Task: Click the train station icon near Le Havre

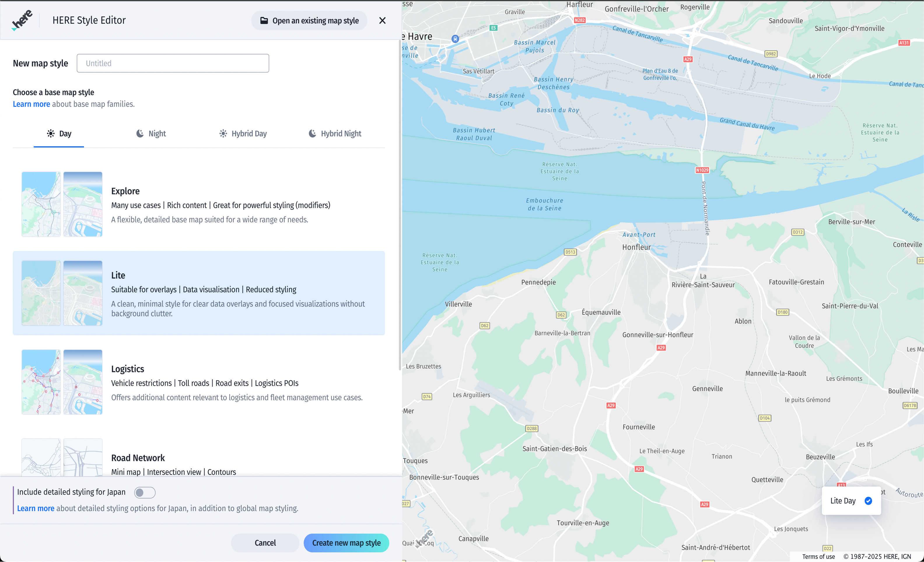Action: 455,38
